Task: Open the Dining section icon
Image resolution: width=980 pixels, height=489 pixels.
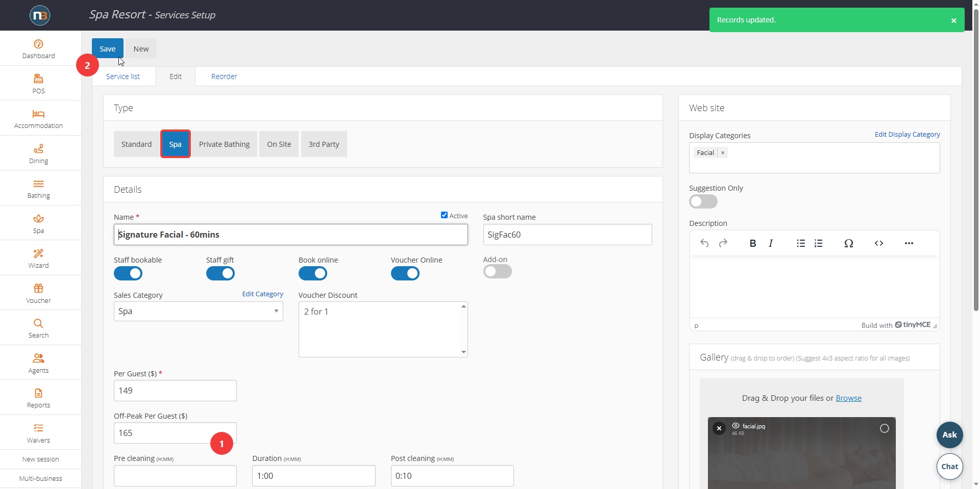Action: pos(38,149)
